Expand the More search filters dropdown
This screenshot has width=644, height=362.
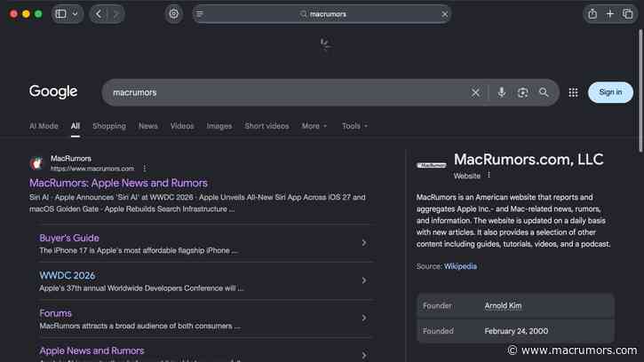click(x=314, y=126)
